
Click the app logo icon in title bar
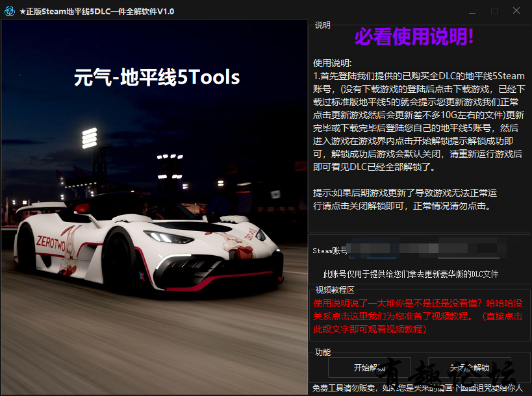click(x=10, y=11)
